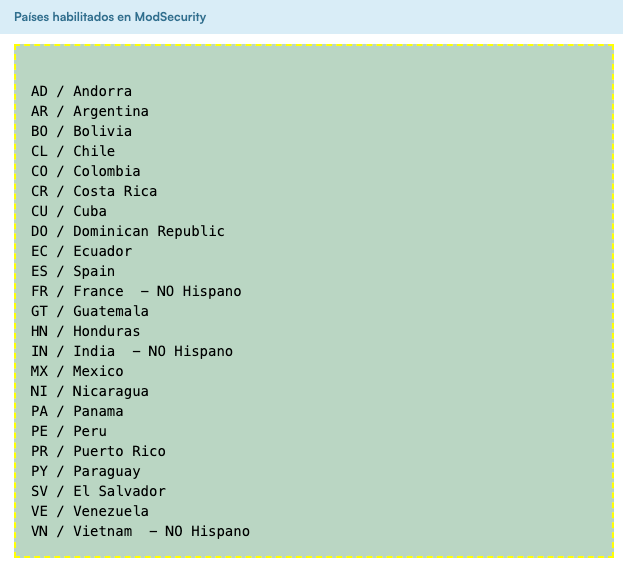This screenshot has width=623, height=565.
Task: Select the 'PE / Peru' line
Action: click(x=69, y=431)
